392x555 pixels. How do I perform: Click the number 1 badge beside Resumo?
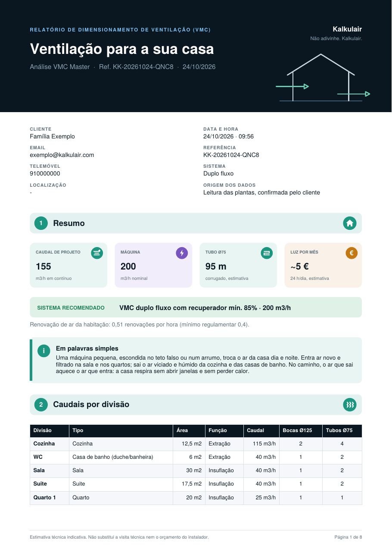(x=41, y=223)
